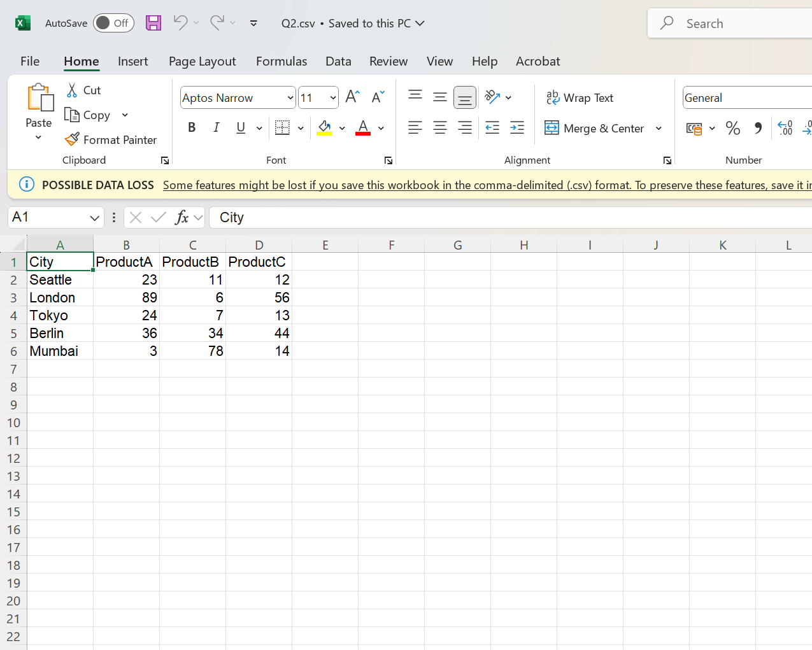Open the File menu
Viewport: 812px width, 650px height.
30,61
